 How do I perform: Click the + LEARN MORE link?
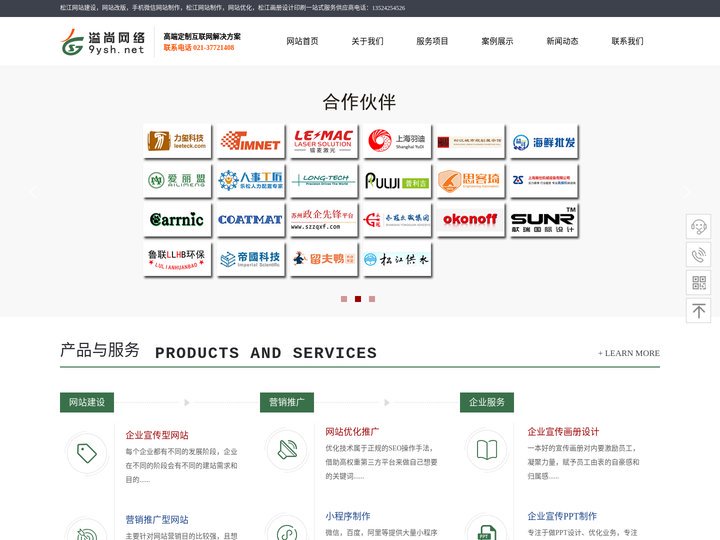click(629, 353)
